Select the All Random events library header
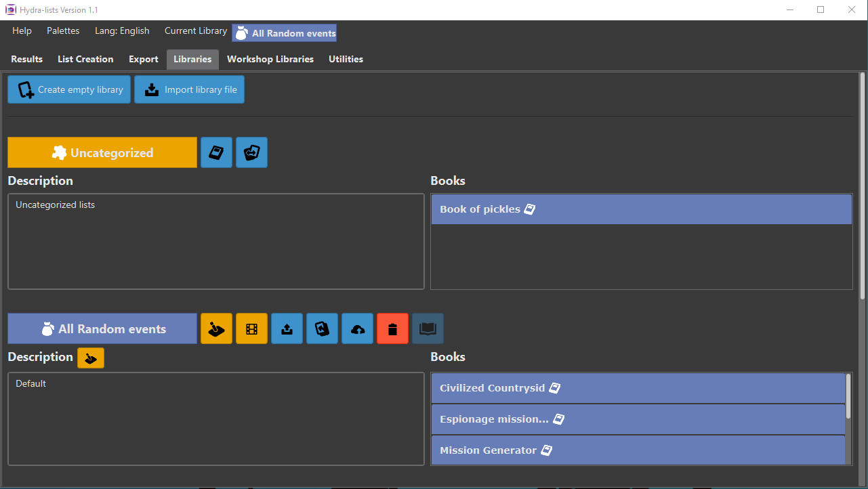Viewport: 868px width, 489px height. (102, 328)
